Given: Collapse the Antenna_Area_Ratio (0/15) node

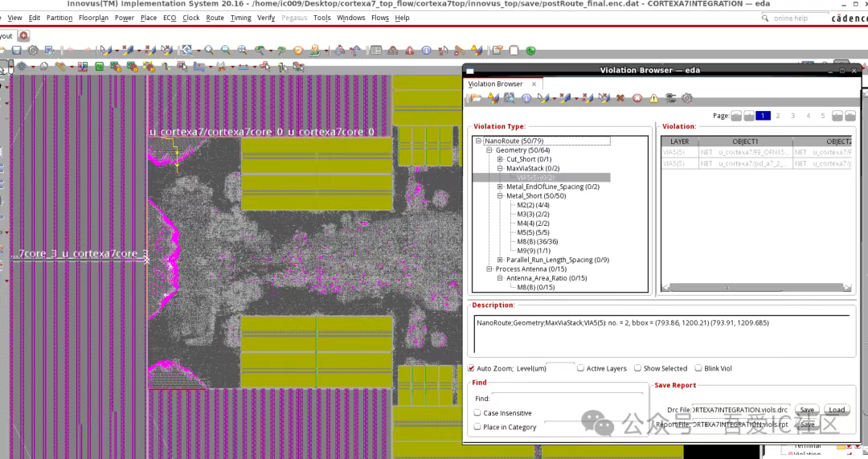Looking at the screenshot, I should (500, 278).
